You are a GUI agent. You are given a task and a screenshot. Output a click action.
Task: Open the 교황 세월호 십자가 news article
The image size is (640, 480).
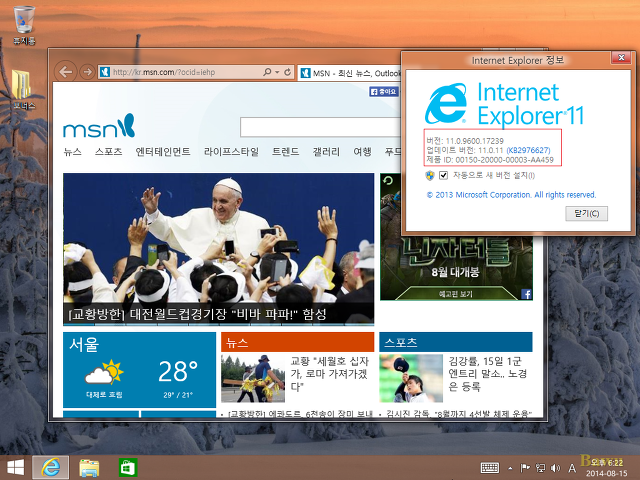(330, 373)
